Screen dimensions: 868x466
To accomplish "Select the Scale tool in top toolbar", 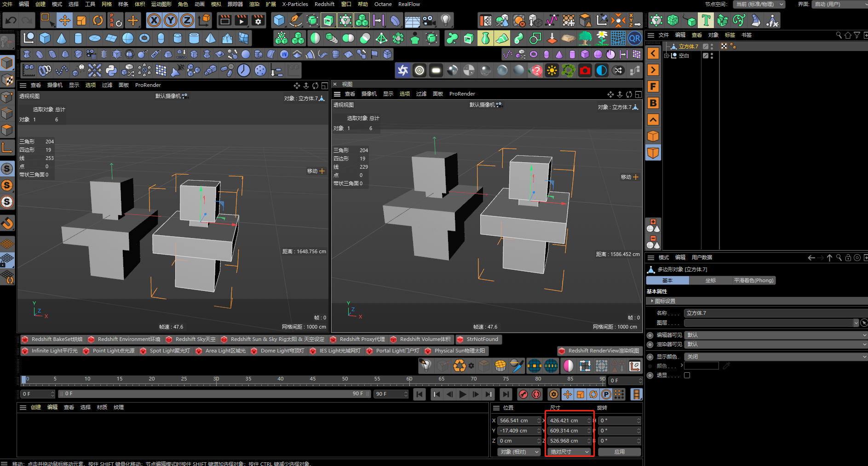I will (81, 20).
